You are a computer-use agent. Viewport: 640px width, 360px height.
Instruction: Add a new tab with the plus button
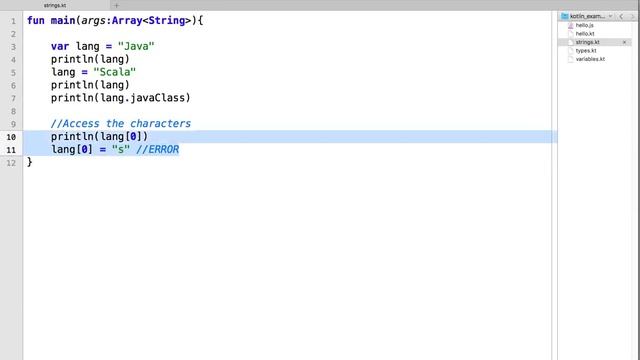(x=116, y=5)
